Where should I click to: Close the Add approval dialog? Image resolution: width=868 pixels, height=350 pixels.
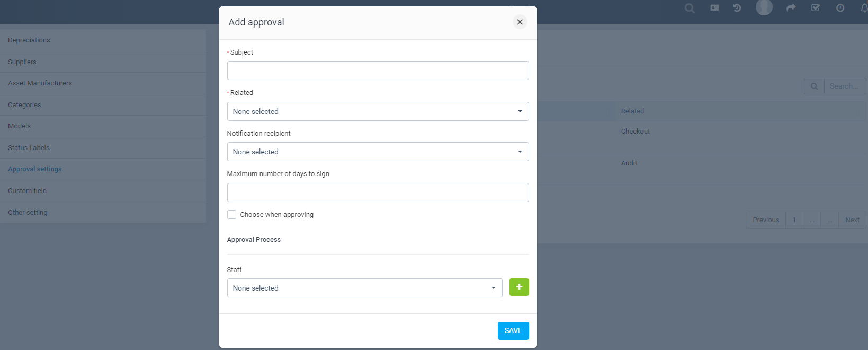[x=520, y=22]
